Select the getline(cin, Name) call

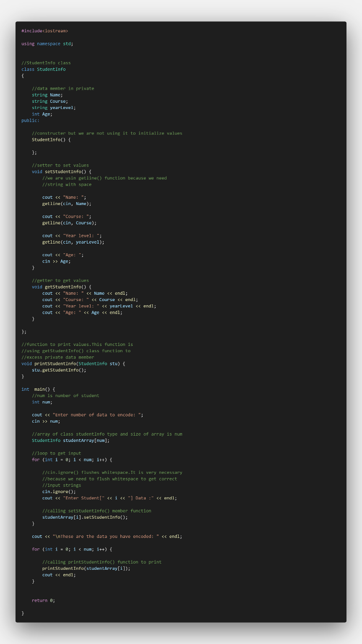tap(63, 203)
